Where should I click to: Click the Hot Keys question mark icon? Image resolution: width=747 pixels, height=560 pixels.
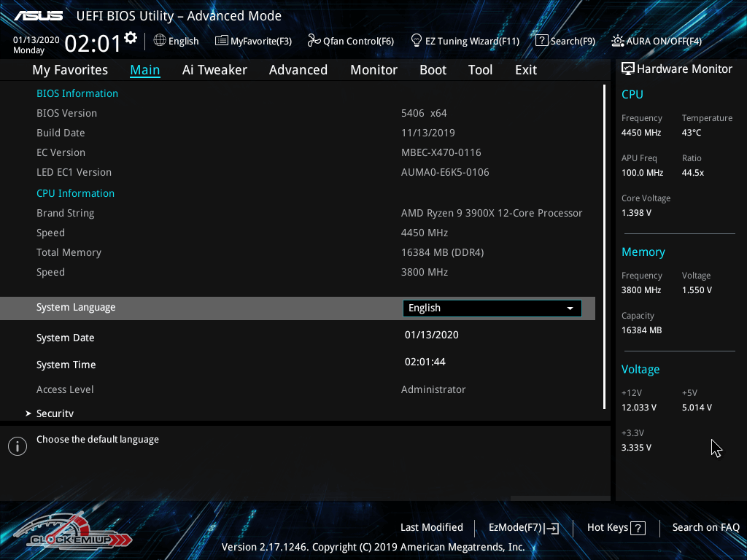(x=638, y=528)
